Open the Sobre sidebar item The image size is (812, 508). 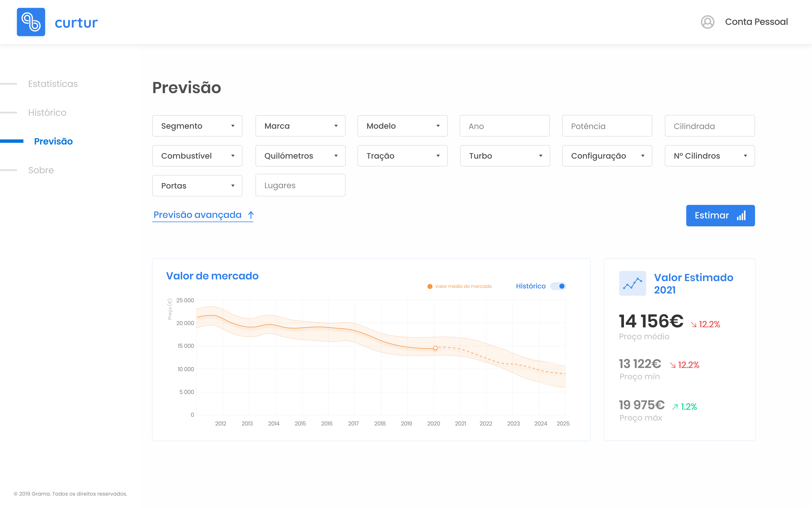[x=41, y=170]
